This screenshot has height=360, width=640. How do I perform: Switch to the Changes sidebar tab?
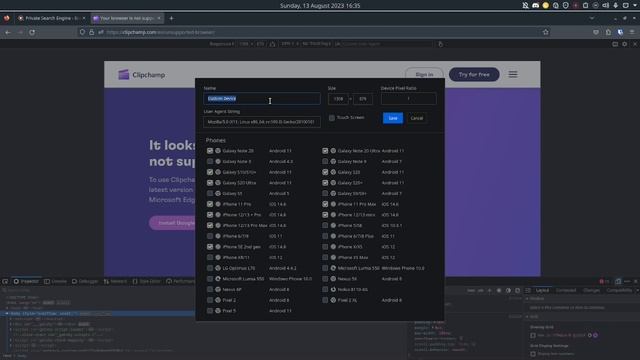point(591,290)
